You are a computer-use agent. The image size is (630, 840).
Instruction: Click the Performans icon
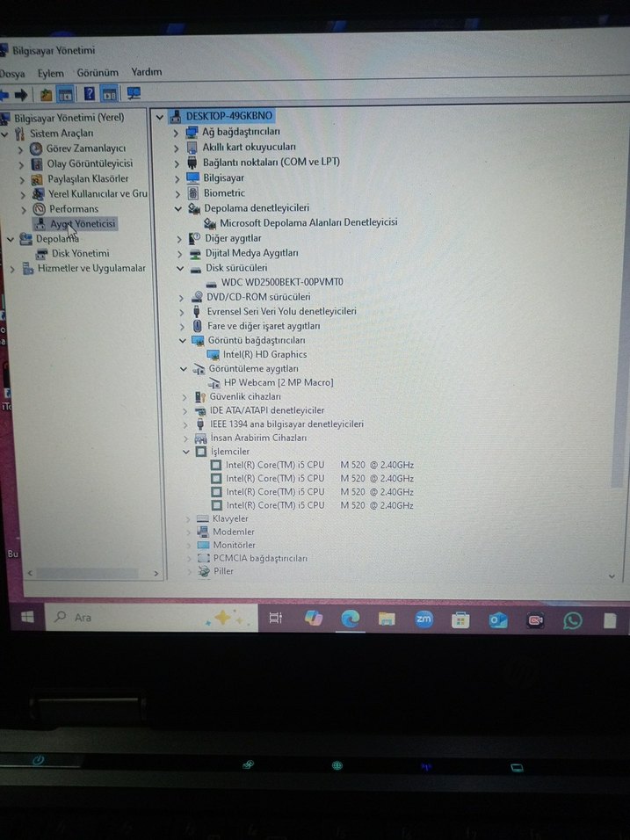point(39,209)
